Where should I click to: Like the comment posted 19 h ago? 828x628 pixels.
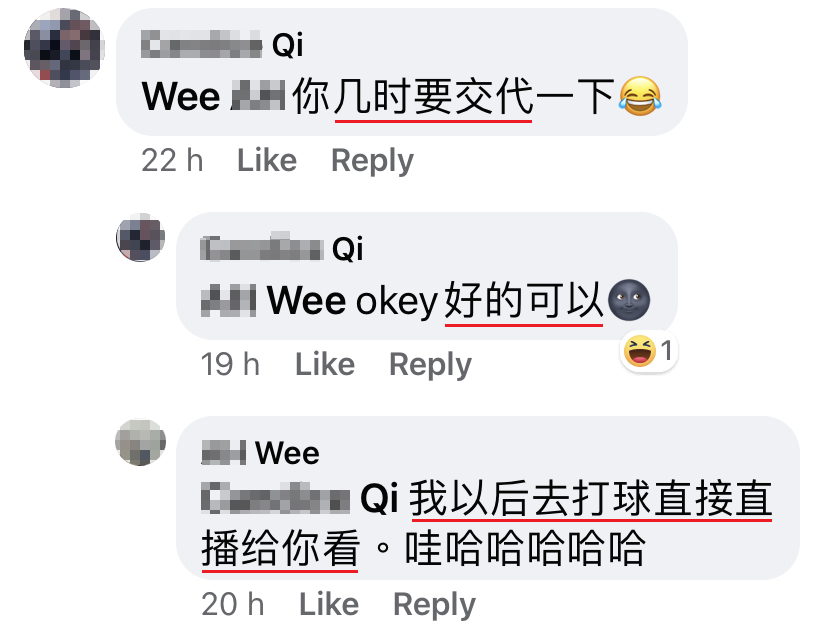[x=325, y=364]
